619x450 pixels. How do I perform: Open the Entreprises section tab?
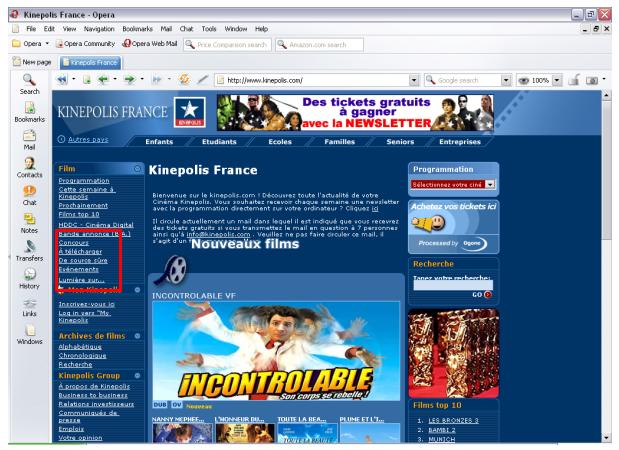pyautogui.click(x=460, y=142)
